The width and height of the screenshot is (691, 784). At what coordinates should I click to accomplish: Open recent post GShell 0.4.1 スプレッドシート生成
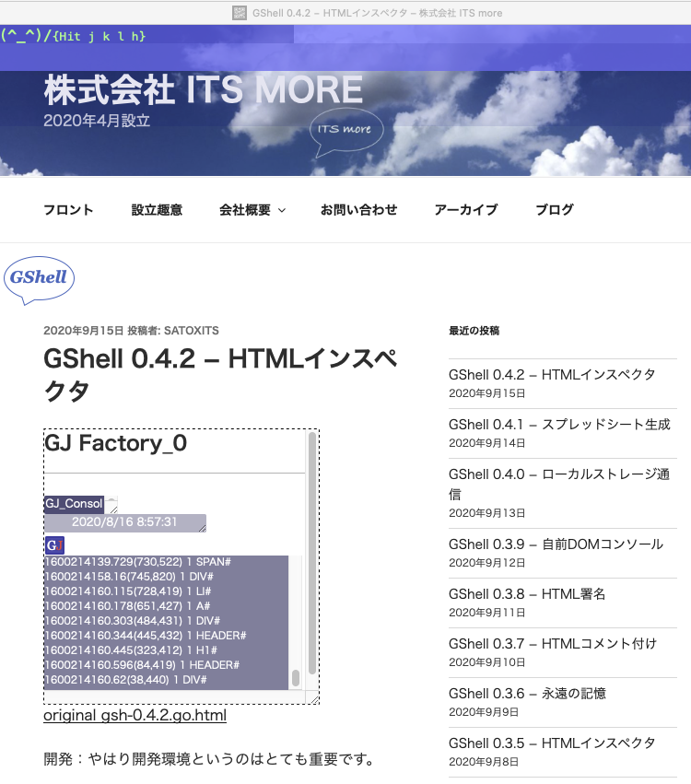pyautogui.click(x=559, y=425)
